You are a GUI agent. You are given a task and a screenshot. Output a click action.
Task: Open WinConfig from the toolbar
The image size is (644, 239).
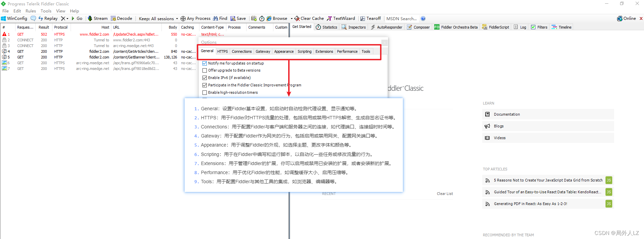tap(14, 18)
